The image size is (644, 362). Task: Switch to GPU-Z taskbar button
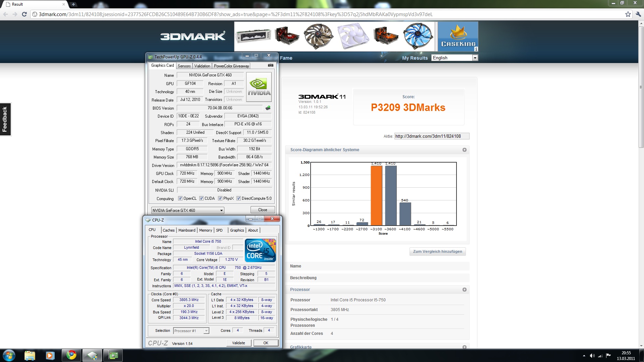(113, 355)
